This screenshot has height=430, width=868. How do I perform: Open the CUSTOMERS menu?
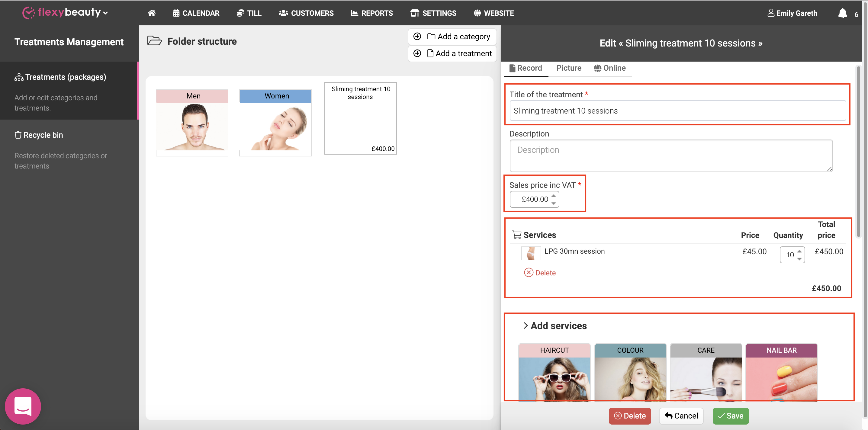306,13
